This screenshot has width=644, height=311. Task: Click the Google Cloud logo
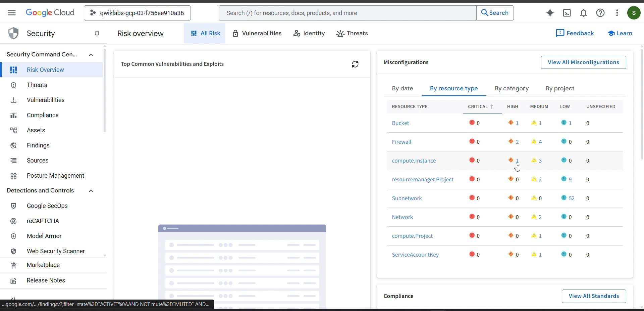coord(50,13)
